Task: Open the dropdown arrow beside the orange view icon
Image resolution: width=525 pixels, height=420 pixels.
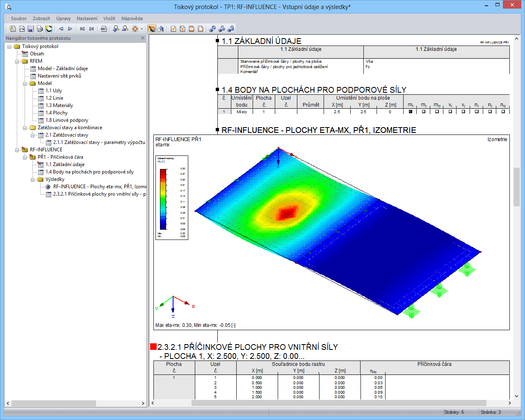Action: point(142,29)
